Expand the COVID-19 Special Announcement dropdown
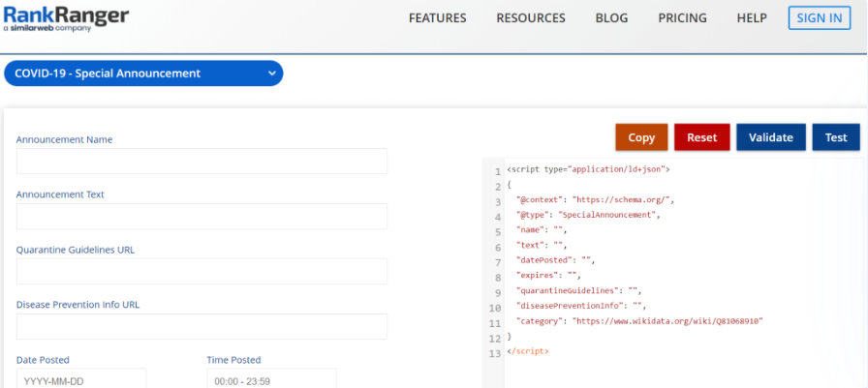The image size is (868, 388). [x=143, y=74]
